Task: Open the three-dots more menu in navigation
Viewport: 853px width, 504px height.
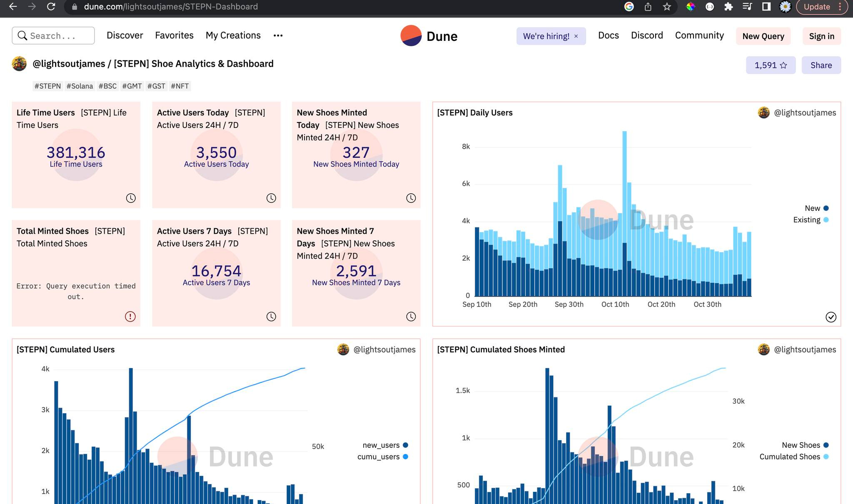Action: (278, 35)
